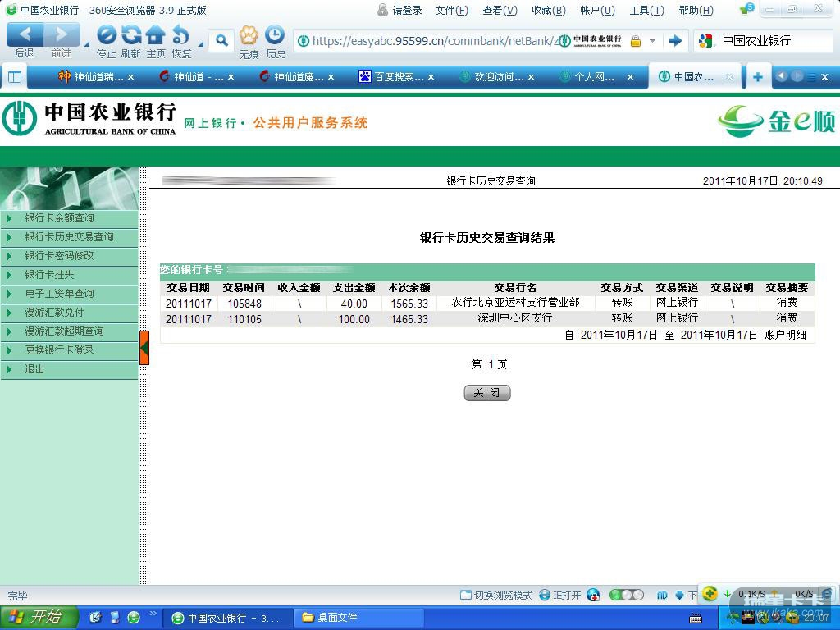Open 银行卡余额查询 in the left menu

click(59, 218)
